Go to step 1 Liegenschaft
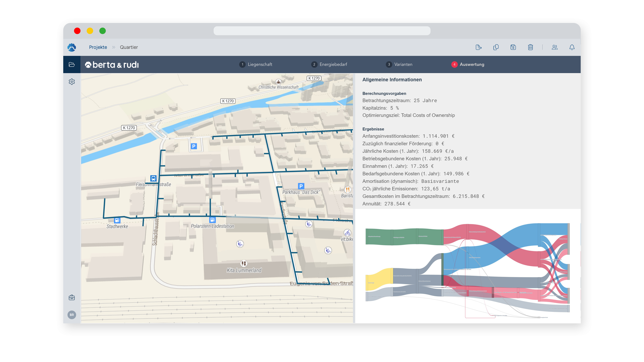Viewport: 644px width, 362px height. (x=256, y=64)
